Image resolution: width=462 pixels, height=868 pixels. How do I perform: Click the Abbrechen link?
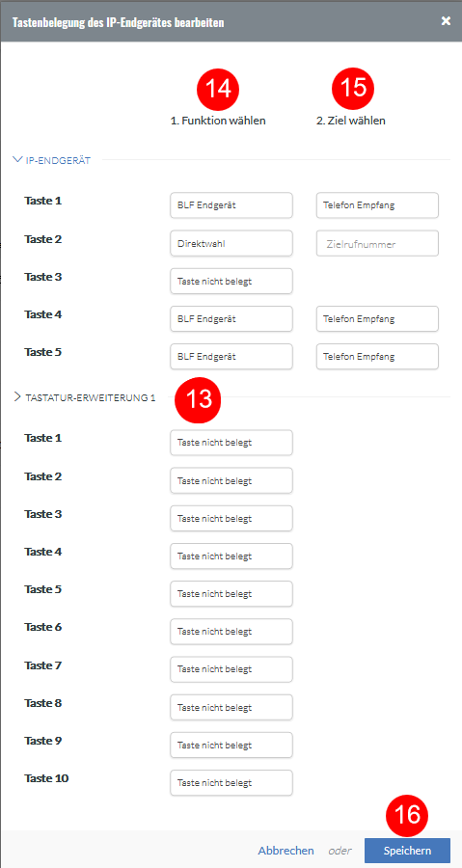pyautogui.click(x=286, y=851)
